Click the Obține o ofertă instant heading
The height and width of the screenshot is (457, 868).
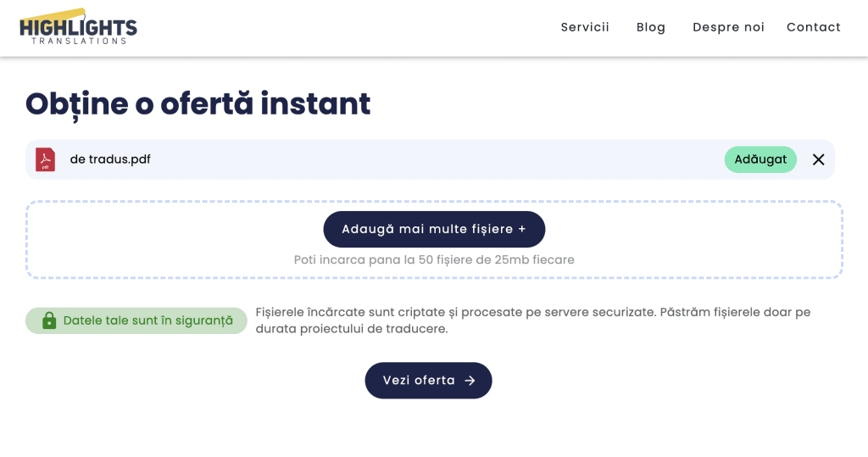click(198, 103)
